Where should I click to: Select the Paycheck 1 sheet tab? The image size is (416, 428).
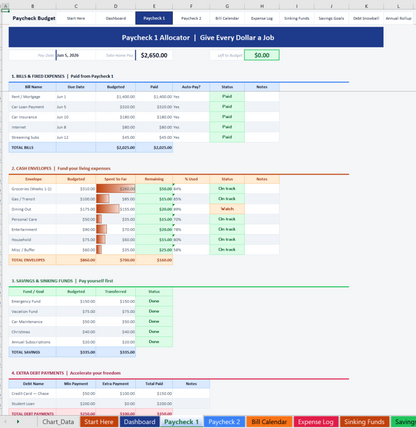[181, 422]
